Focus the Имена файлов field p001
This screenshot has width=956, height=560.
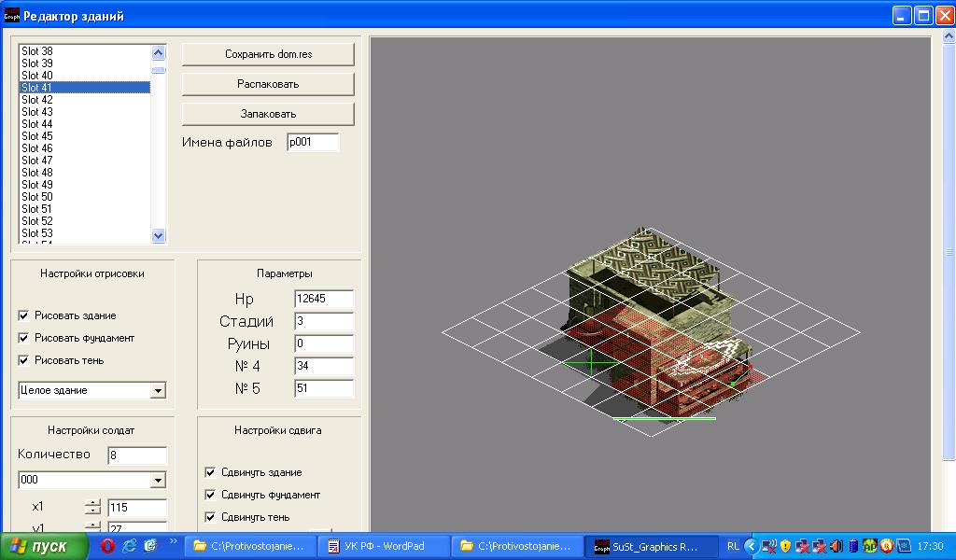313,143
